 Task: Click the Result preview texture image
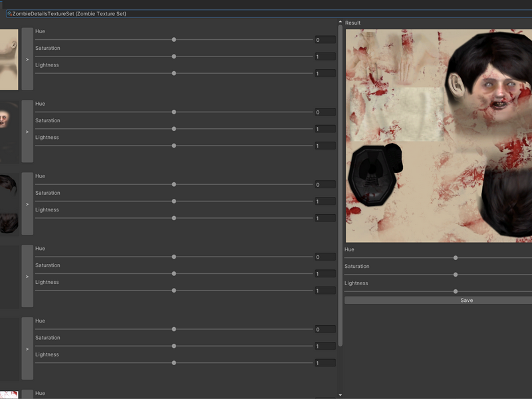click(439, 136)
